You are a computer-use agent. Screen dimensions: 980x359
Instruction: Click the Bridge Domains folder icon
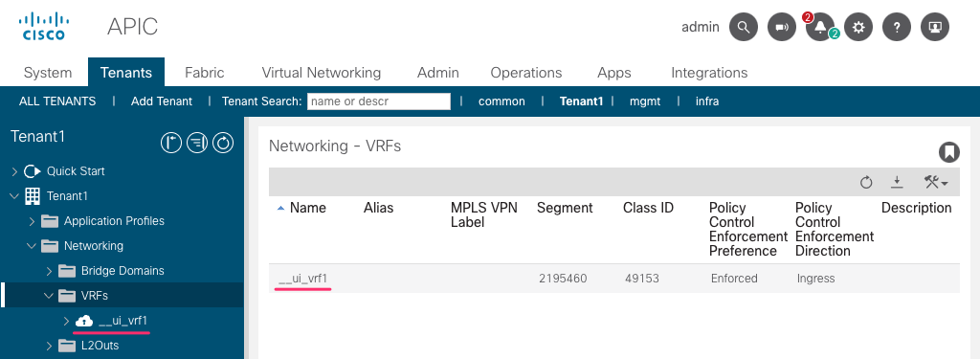pyautogui.click(x=67, y=271)
